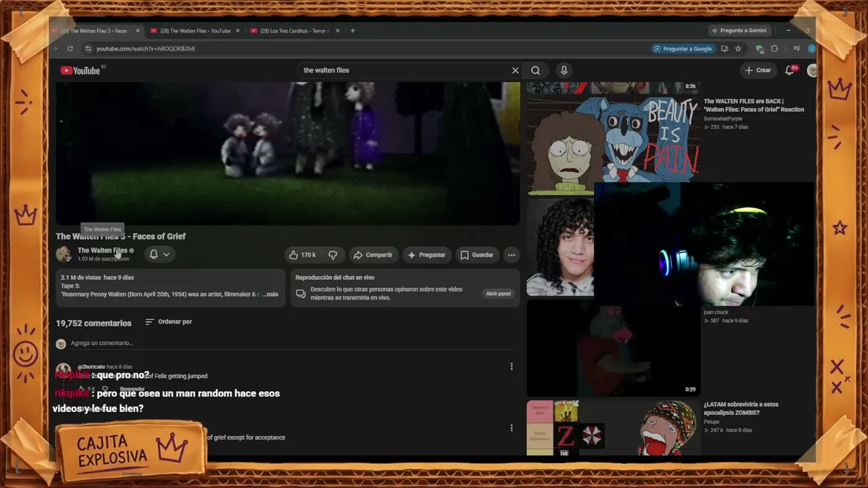This screenshot has height=488, width=868.
Task: Open the Crear button menu
Action: [x=757, y=70]
